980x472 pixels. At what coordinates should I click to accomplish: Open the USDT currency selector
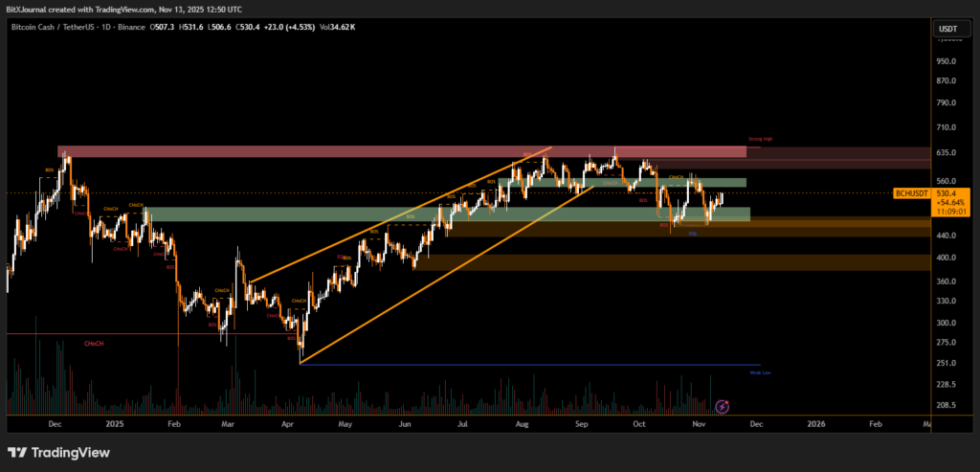(x=948, y=29)
